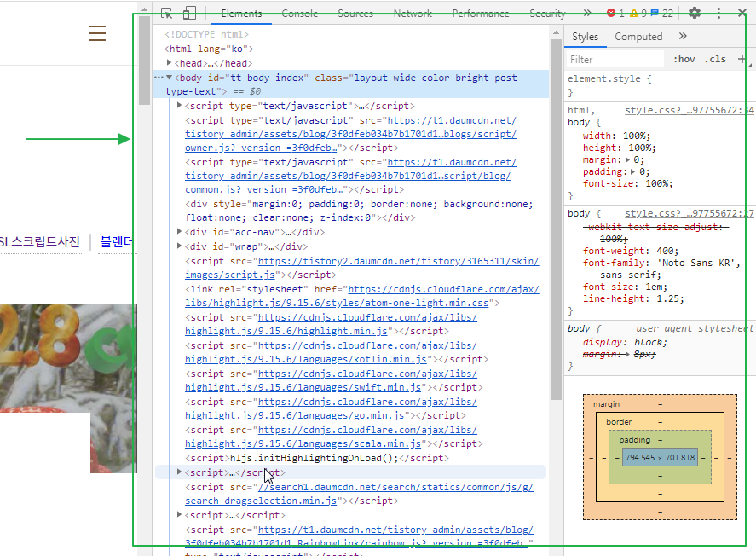
Task: Open DevTools settings gear
Action: 695,13
